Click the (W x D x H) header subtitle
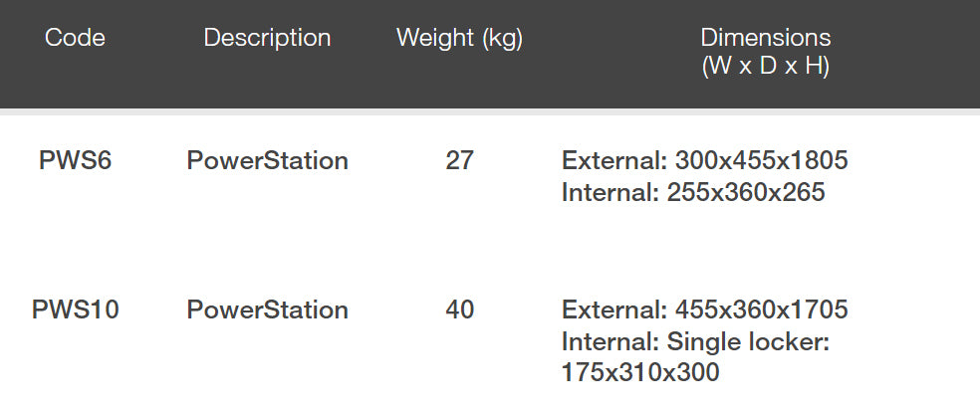The height and width of the screenshot is (412, 980). (x=765, y=68)
